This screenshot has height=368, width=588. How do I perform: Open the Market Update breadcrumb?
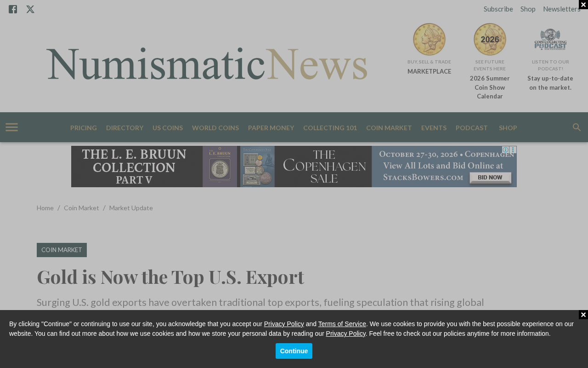coord(131,208)
